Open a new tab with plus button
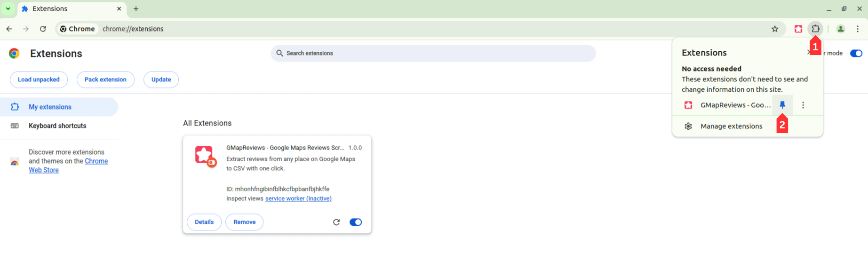Screen dimensions: 868x253 pos(136,8)
